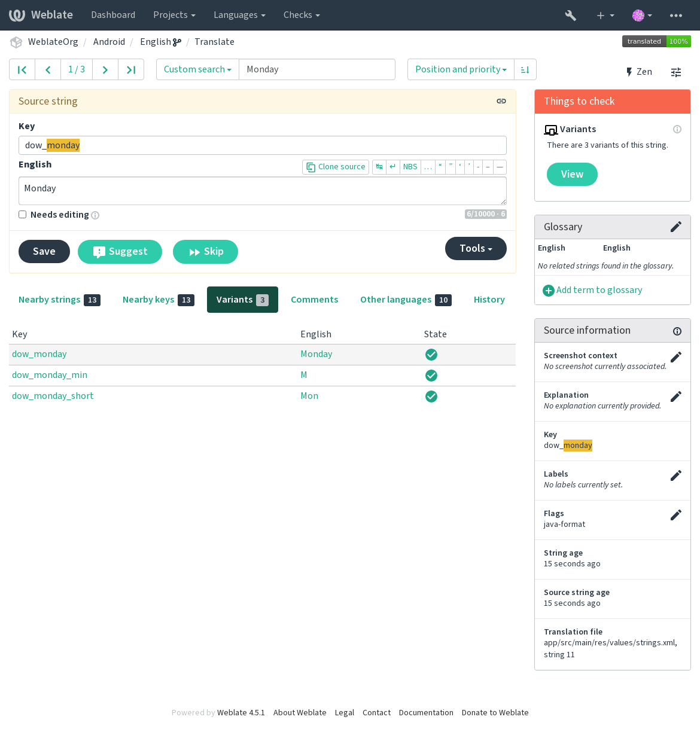Open the translation settings sliders icon
The height and width of the screenshot is (735, 700).
[676, 72]
